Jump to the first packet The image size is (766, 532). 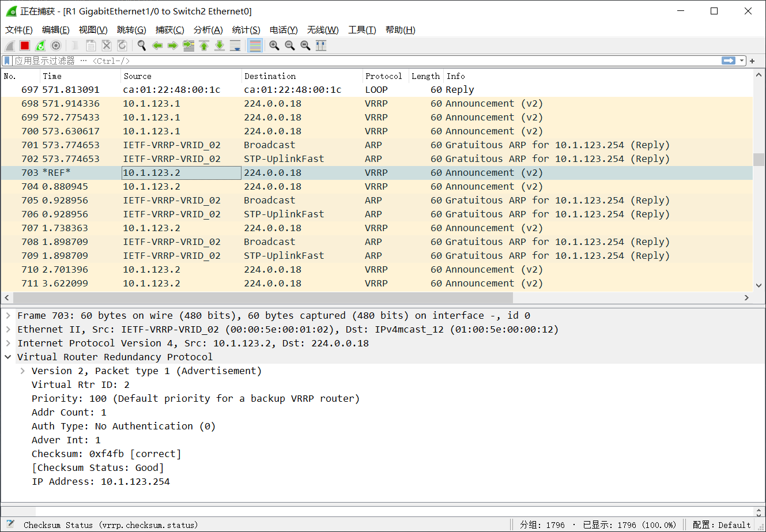coord(203,45)
